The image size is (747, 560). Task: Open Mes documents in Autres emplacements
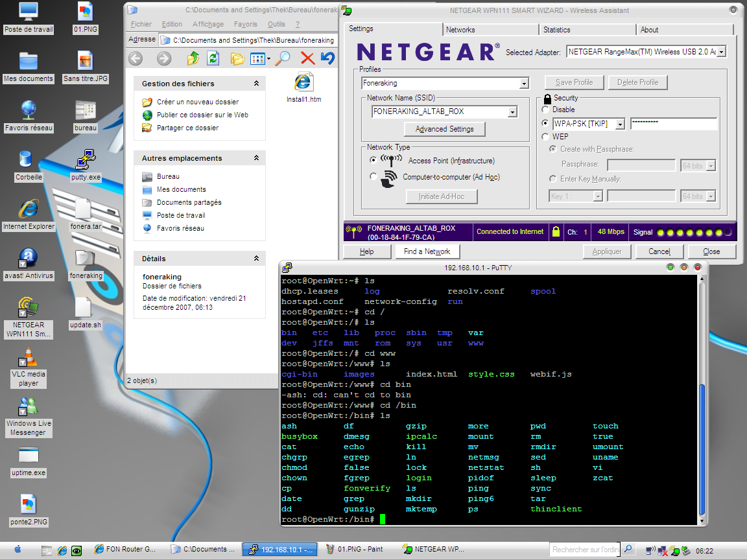tap(182, 189)
